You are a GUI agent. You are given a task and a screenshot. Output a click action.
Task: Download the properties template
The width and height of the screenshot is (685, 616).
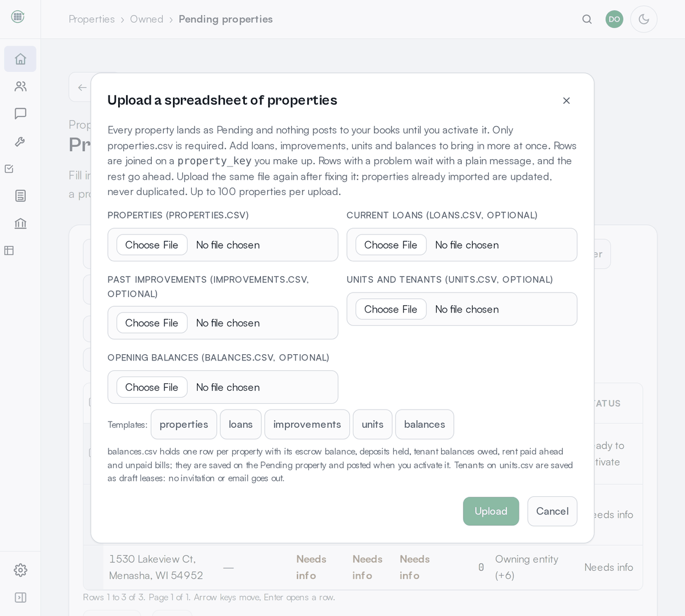point(184,424)
